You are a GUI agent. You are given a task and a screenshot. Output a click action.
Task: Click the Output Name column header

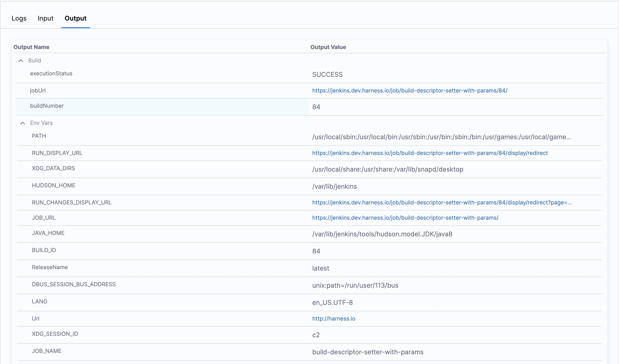[31, 47]
